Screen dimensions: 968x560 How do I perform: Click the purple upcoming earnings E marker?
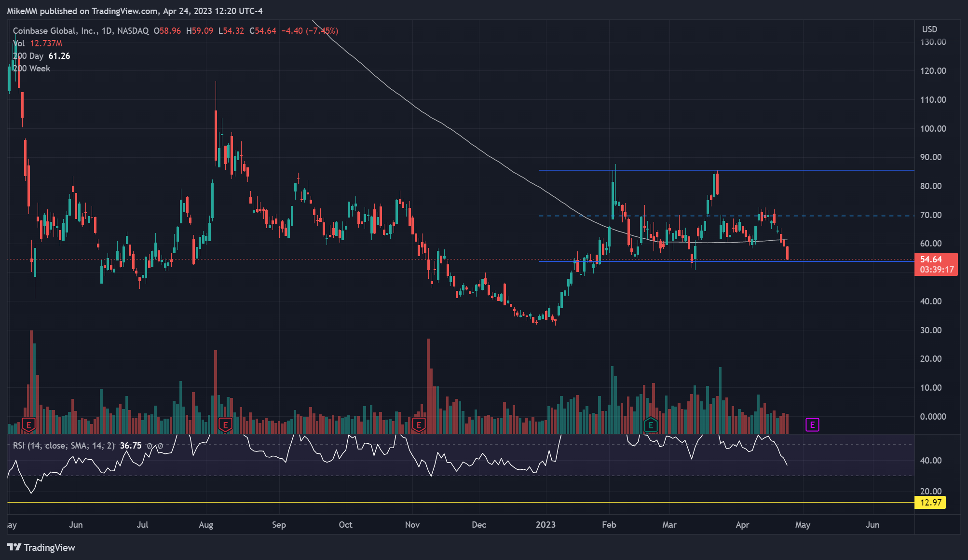pyautogui.click(x=812, y=425)
